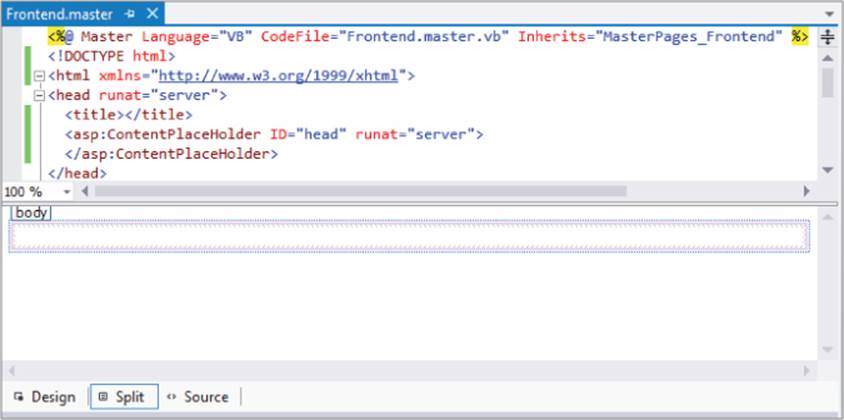
Task: Collapse the html element outline node
Action: 39,76
